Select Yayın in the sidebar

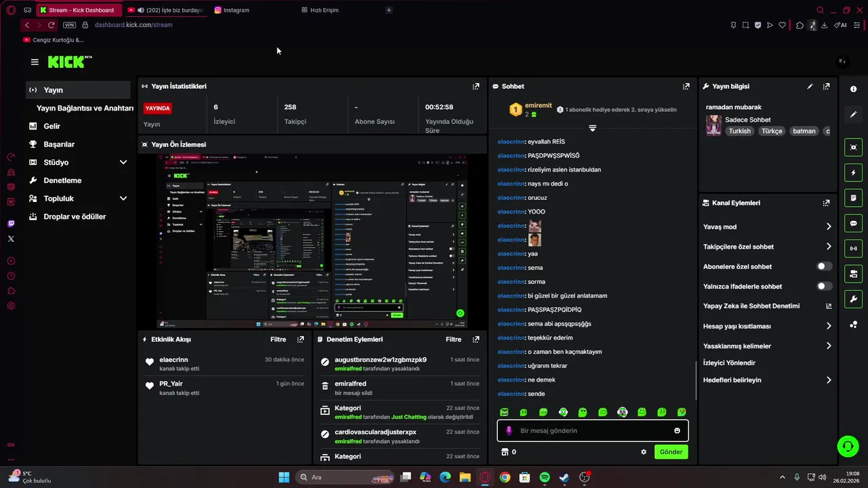[x=78, y=90]
